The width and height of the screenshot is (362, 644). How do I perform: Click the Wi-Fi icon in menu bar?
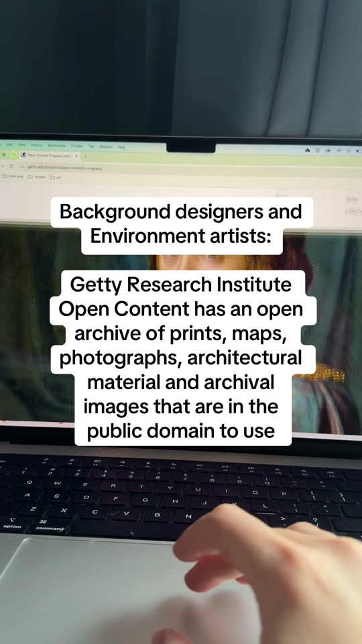pos(339,151)
